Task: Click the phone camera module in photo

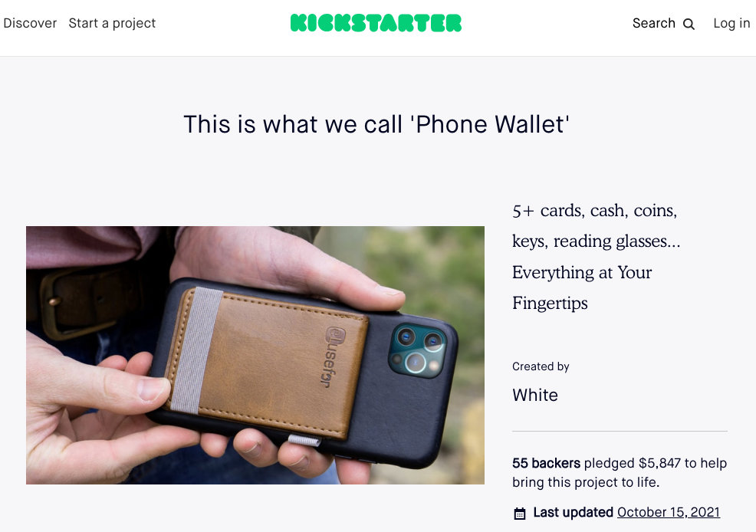Action: (x=419, y=350)
